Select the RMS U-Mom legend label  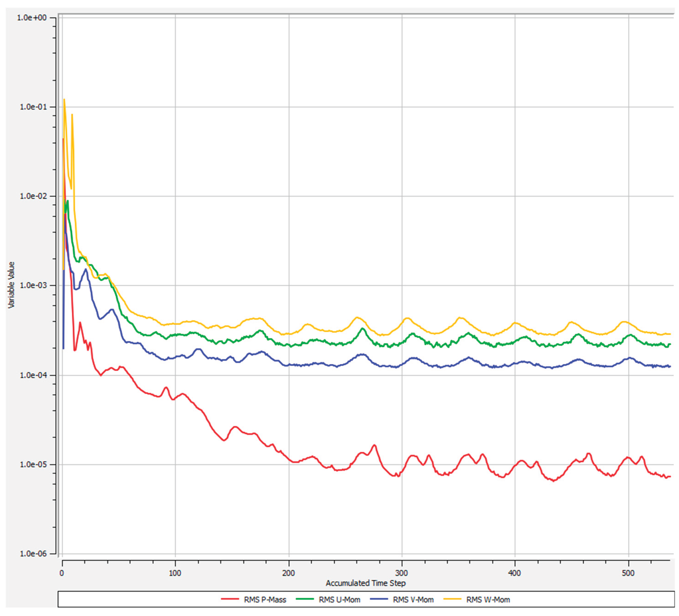pyautogui.click(x=339, y=600)
